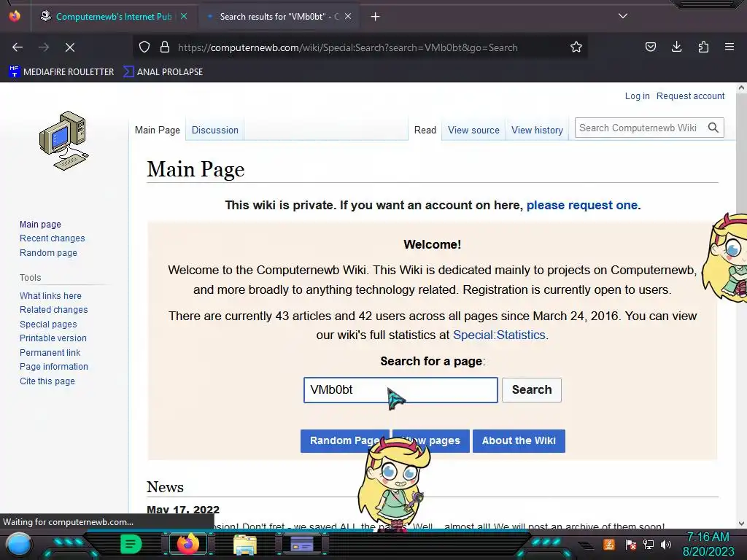Close the Search results tab

pos(348,16)
